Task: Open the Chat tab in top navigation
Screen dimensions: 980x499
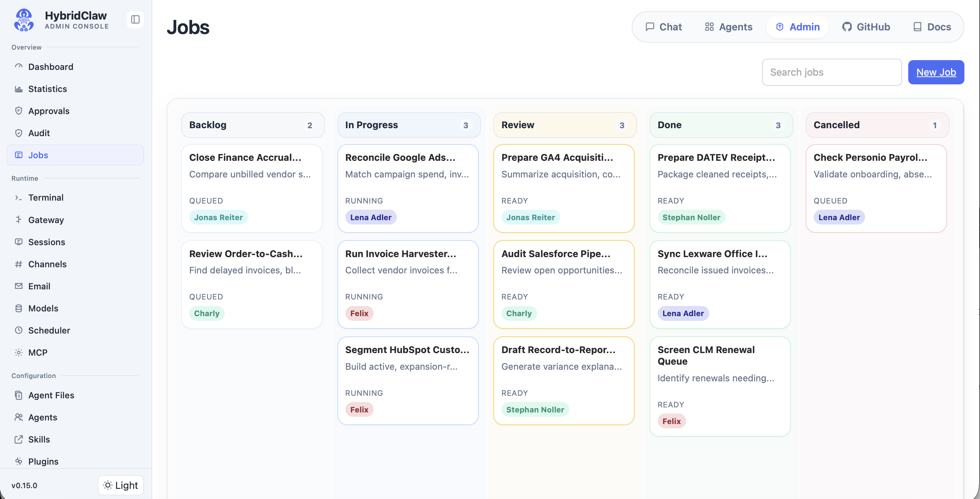Action: (664, 26)
